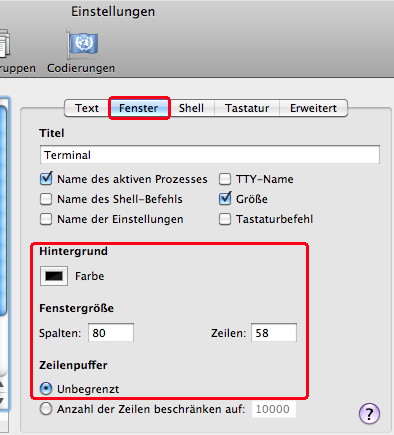
Task: Uncheck the Größe checkbox
Action: [x=225, y=199]
